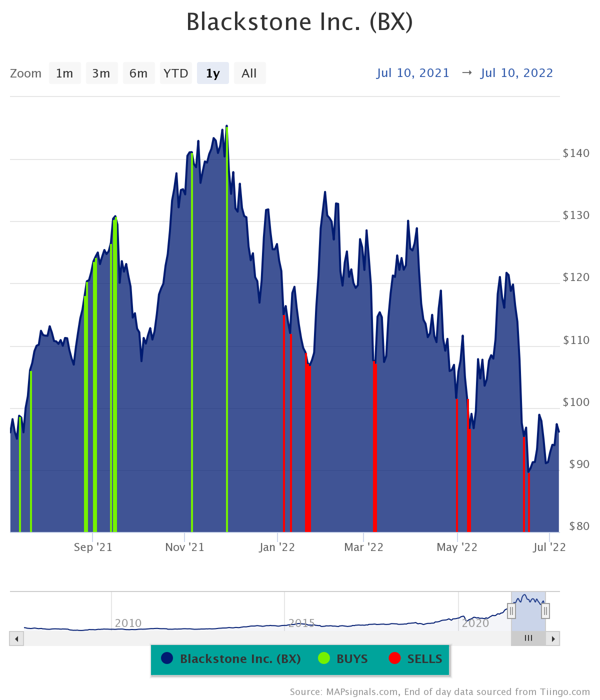This screenshot has height=700, width=600.
Task: Edit the start date Jul 10, 2021
Action: click(413, 73)
